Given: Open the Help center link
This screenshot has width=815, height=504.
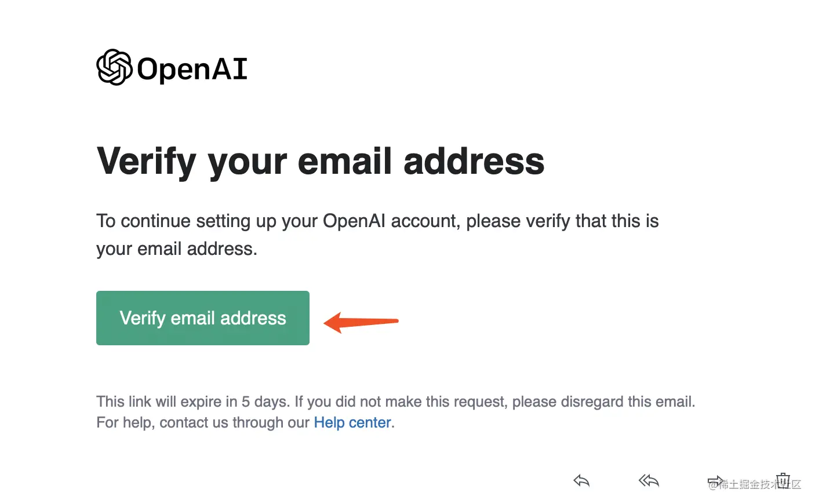Looking at the screenshot, I should coord(352,422).
